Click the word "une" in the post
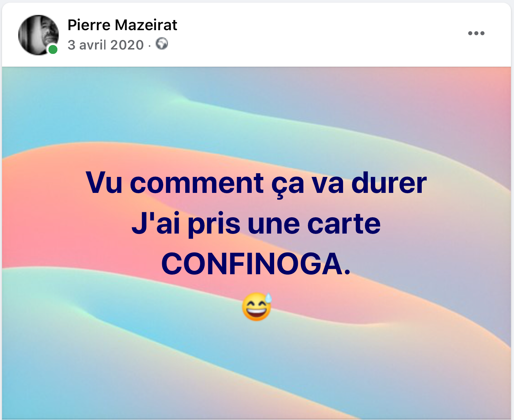 [x=274, y=225]
